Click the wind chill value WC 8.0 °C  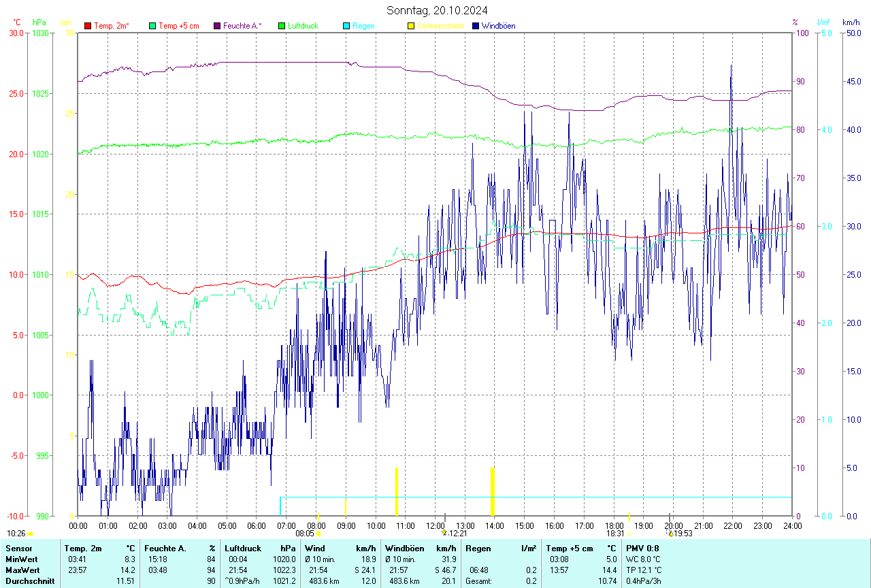[x=644, y=559]
